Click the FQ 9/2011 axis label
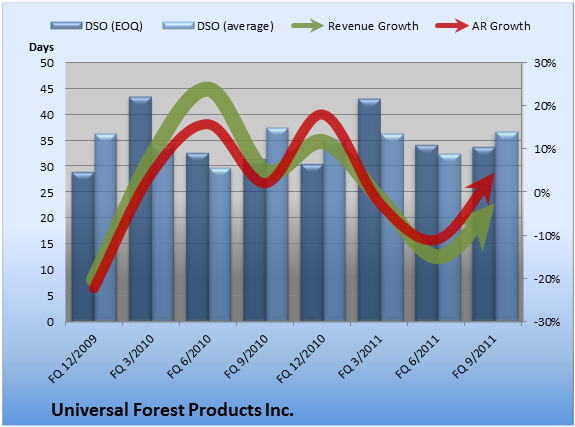The height and width of the screenshot is (427, 575). coord(474,357)
